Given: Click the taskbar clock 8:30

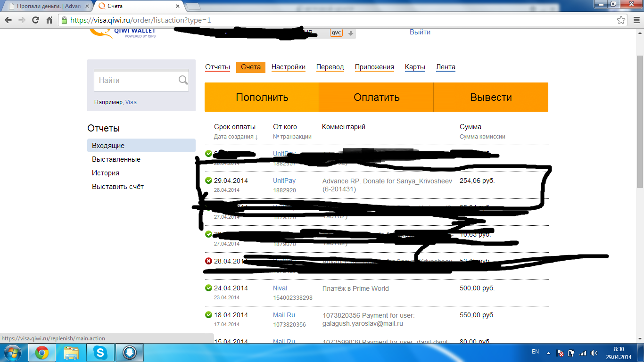Looking at the screenshot, I should (619, 349).
